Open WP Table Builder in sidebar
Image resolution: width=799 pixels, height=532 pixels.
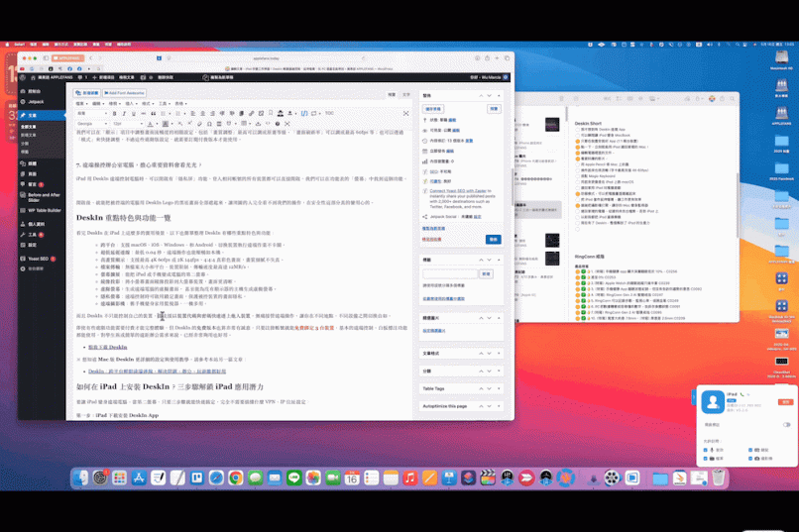click(44, 210)
